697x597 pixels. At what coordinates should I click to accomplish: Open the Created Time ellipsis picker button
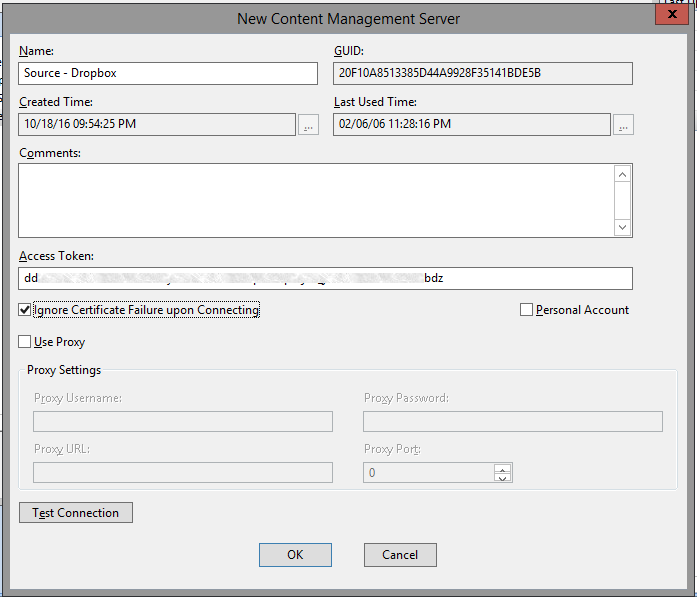(x=308, y=125)
